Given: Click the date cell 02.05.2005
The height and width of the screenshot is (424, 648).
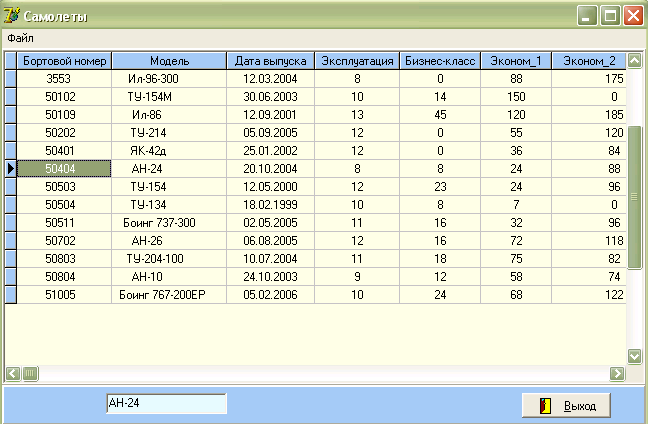Looking at the screenshot, I should (x=270, y=222).
